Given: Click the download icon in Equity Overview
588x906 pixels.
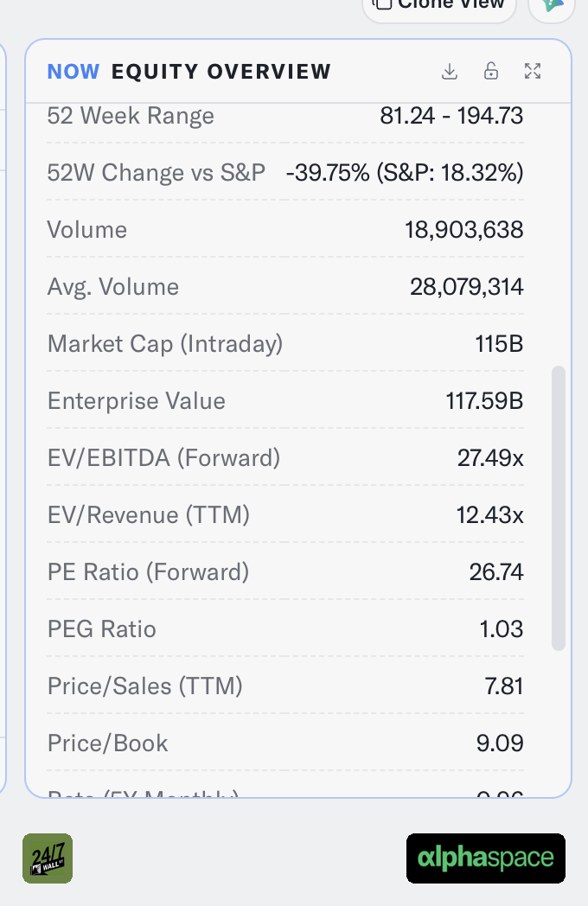Looking at the screenshot, I should tap(450, 71).
